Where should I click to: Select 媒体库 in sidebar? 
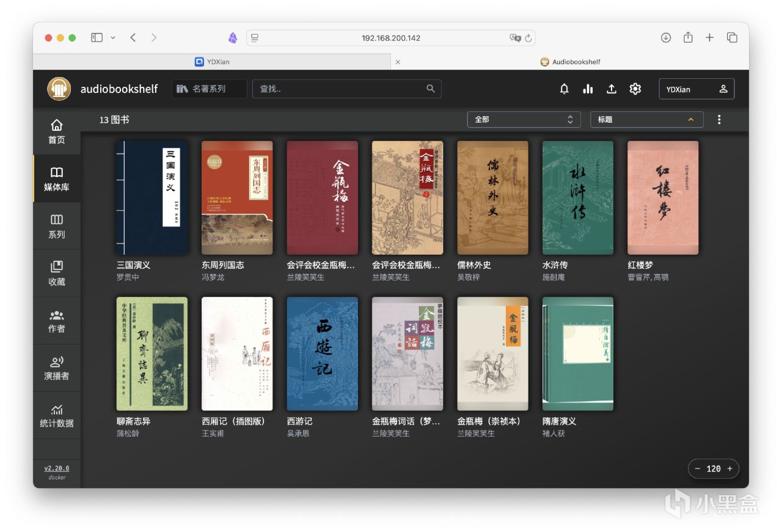click(57, 179)
